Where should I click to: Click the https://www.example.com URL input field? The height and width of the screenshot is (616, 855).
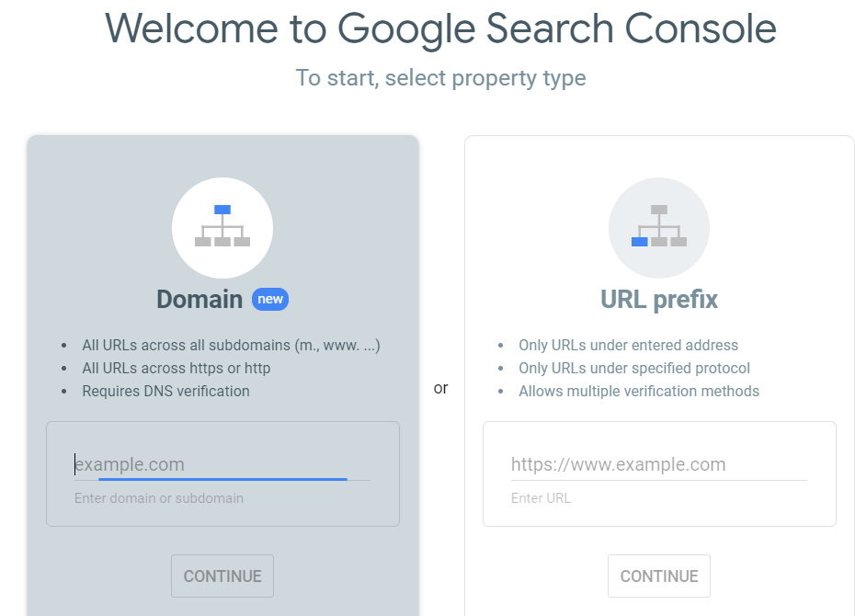(x=658, y=464)
